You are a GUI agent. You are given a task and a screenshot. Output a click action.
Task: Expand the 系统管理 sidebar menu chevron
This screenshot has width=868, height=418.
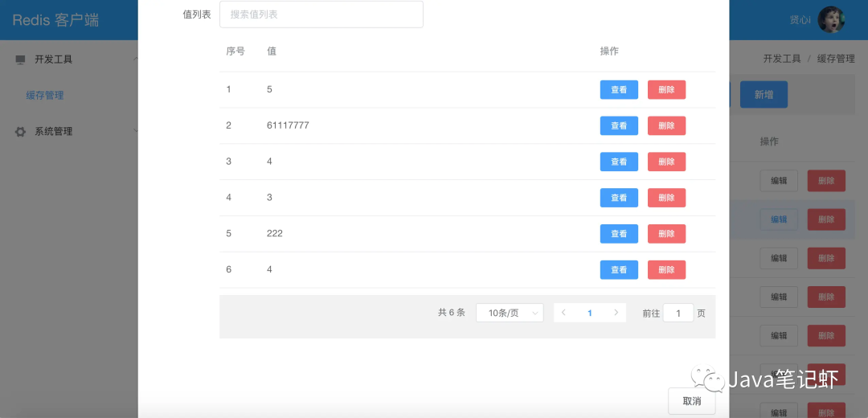pos(136,131)
